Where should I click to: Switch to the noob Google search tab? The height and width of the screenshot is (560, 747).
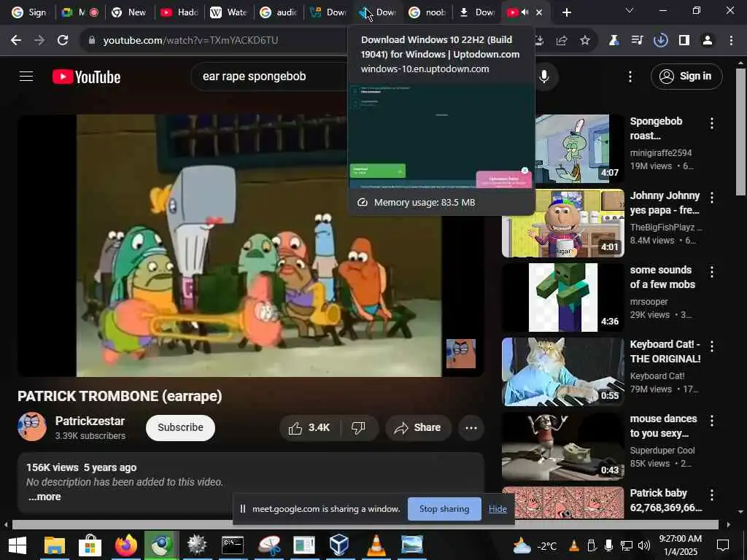(427, 12)
